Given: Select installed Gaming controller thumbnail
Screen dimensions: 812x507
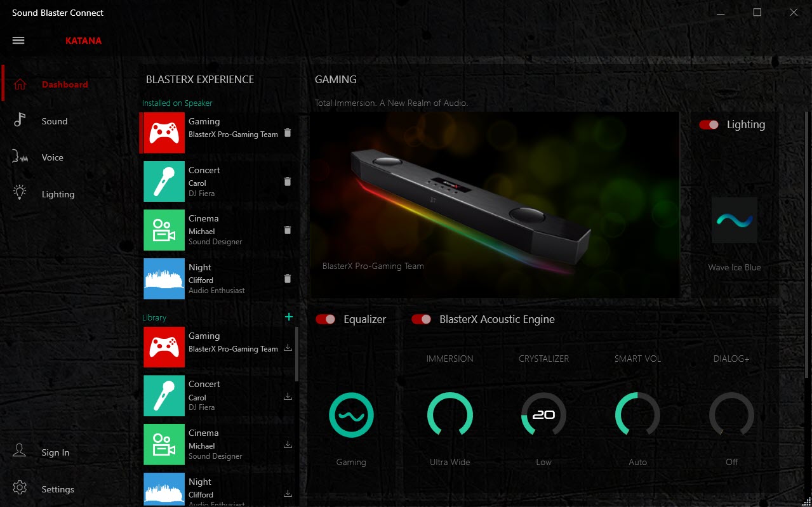Looking at the screenshot, I should [x=164, y=133].
